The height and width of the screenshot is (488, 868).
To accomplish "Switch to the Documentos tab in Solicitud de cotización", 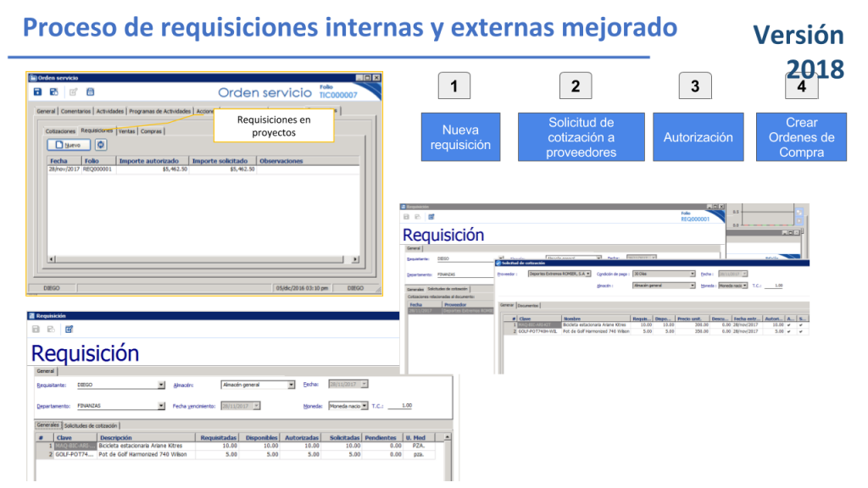I will (x=528, y=305).
